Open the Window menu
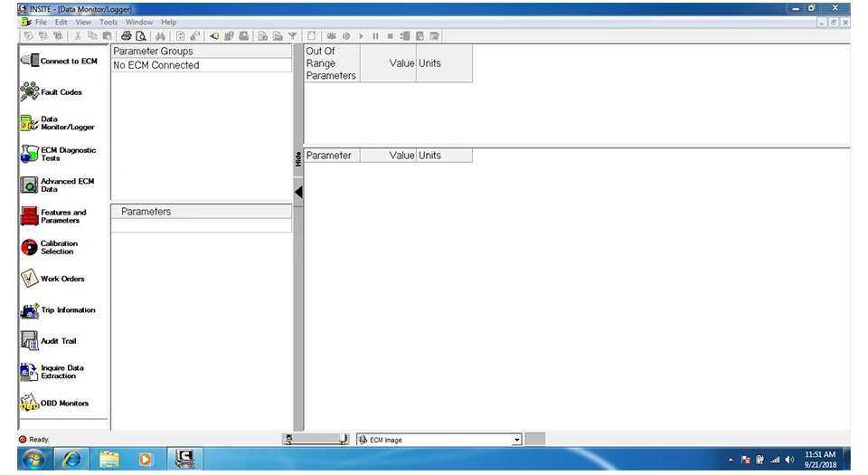 coord(139,22)
